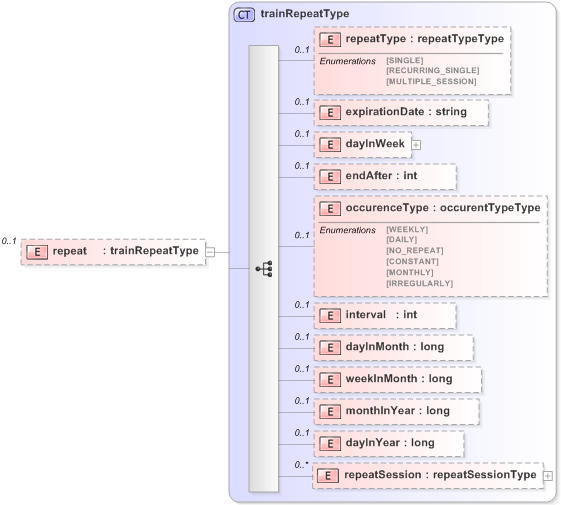This screenshot has height=505, width=561.
Task: Click the E icon of dayInWeek element
Action: tap(330, 145)
